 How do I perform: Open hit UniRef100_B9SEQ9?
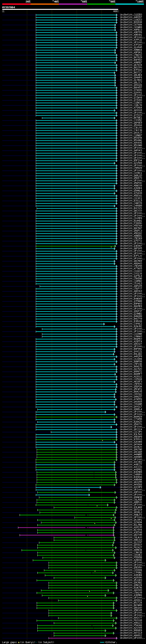click(x=131, y=22)
